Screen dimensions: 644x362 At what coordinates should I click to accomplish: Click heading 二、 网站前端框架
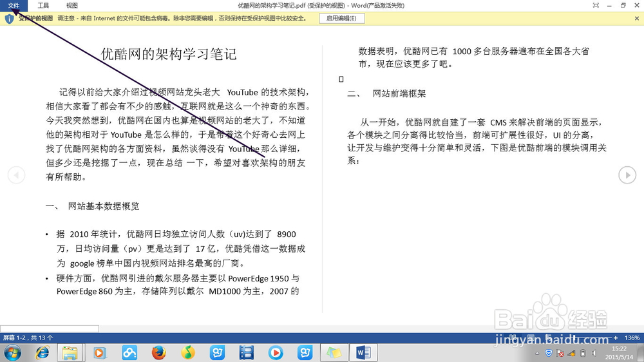coord(386,93)
